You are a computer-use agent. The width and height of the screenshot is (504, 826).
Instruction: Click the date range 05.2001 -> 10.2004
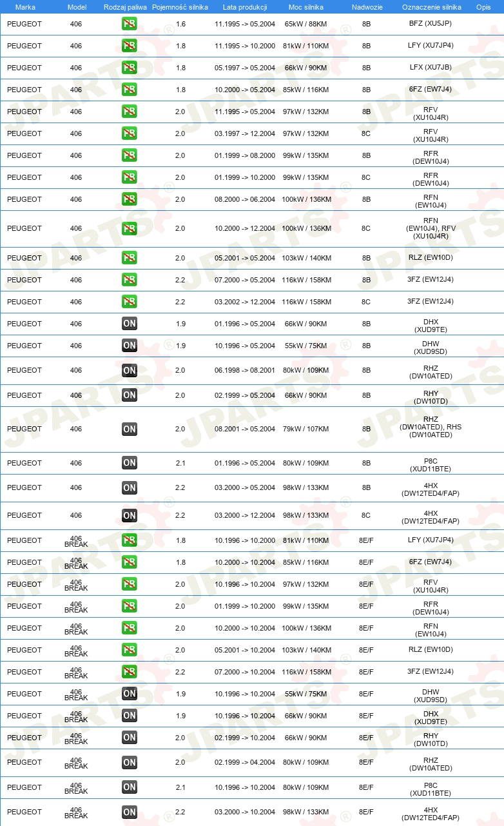pos(245,650)
